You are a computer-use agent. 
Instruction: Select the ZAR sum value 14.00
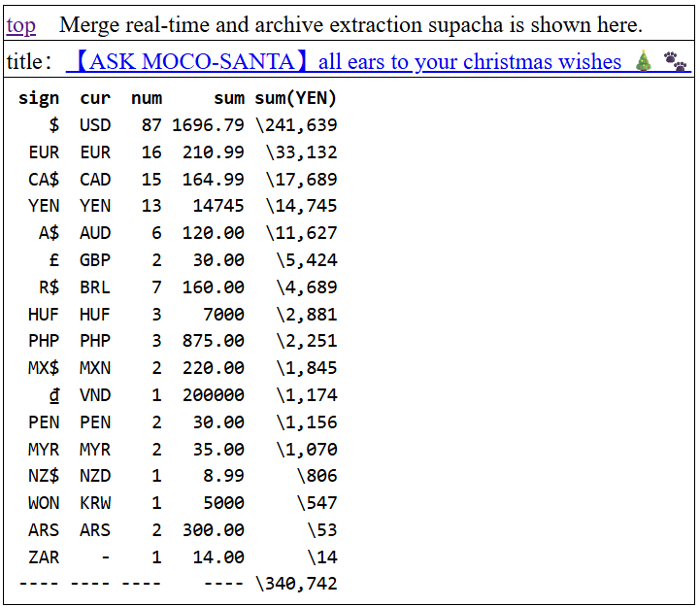218,557
